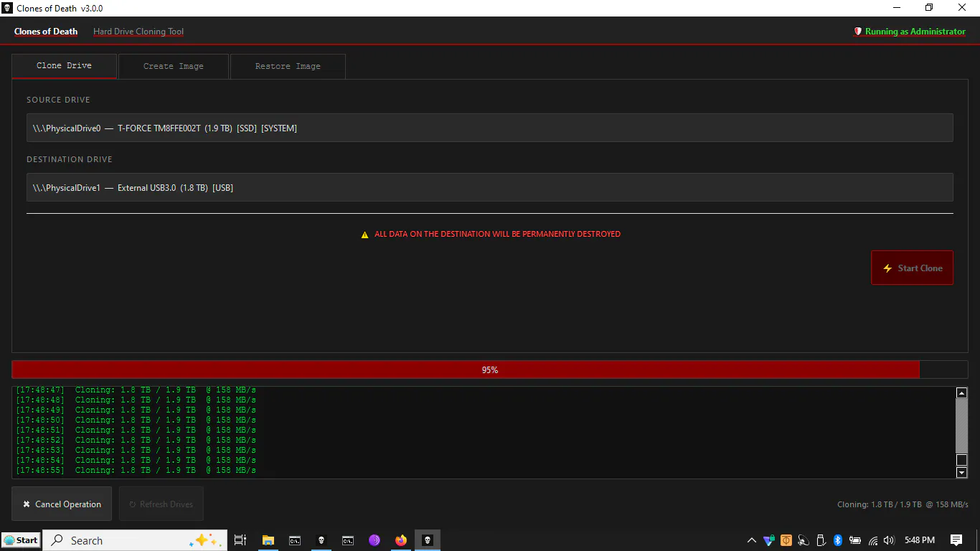
Task: Click Cancel Operation
Action: [x=62, y=504]
